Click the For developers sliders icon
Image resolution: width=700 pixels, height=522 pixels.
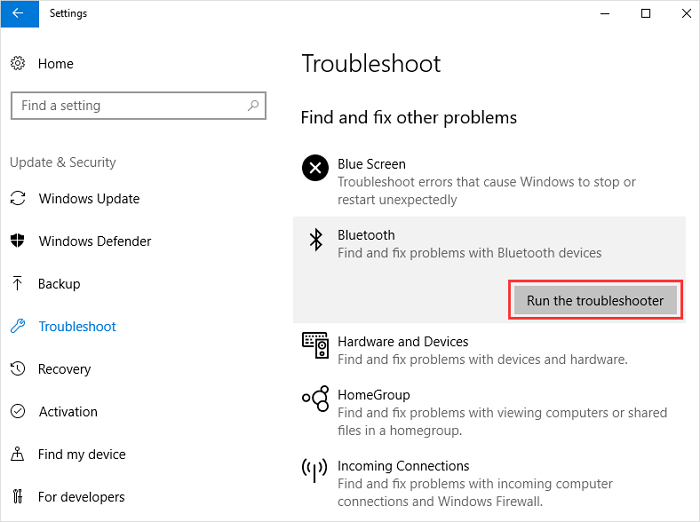click(18, 497)
